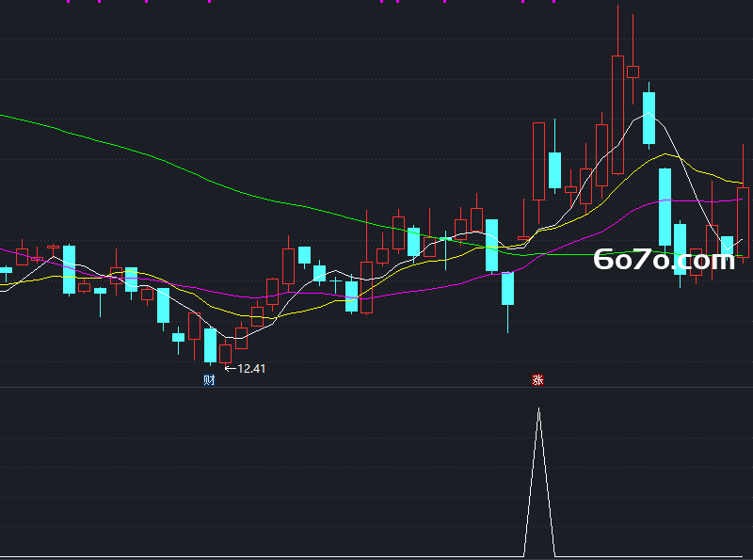
Task: Click the peak of the white indicator spike
Action: coord(538,408)
